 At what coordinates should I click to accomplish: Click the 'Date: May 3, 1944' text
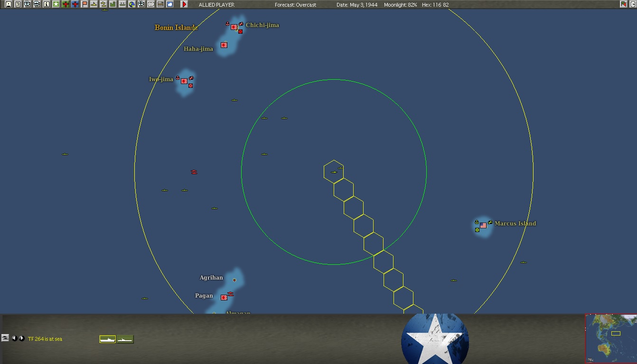(x=357, y=5)
